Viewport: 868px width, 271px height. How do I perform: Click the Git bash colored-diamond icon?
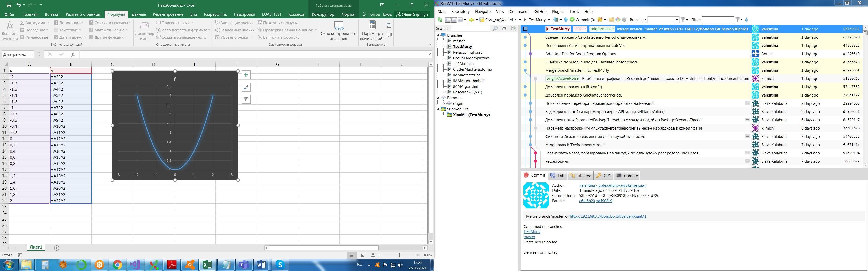point(618,20)
